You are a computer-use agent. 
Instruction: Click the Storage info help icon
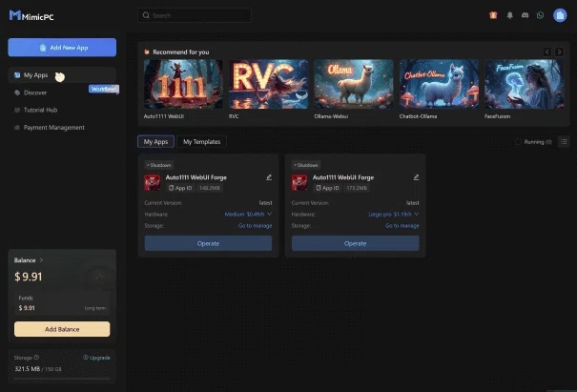tap(36, 358)
